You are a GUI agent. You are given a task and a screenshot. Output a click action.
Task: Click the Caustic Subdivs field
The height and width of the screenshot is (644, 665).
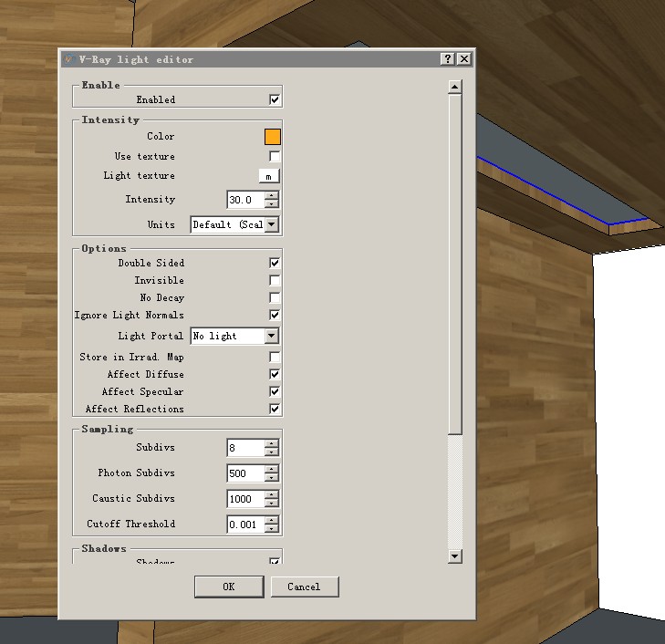(x=245, y=499)
